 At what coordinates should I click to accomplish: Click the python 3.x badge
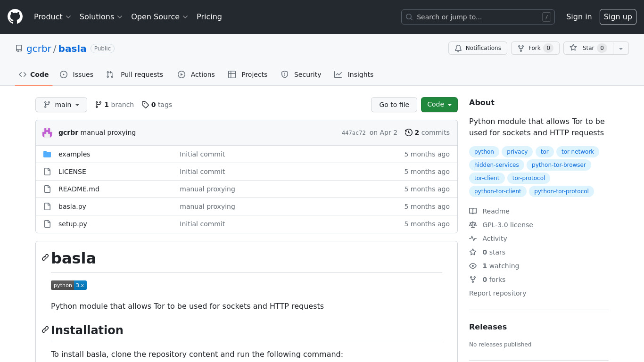point(69,285)
